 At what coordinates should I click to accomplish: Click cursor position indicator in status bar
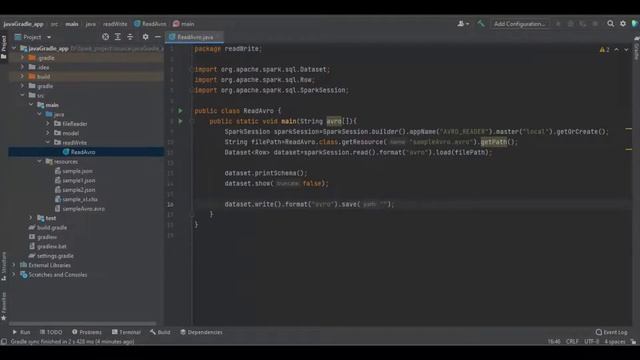(x=554, y=342)
